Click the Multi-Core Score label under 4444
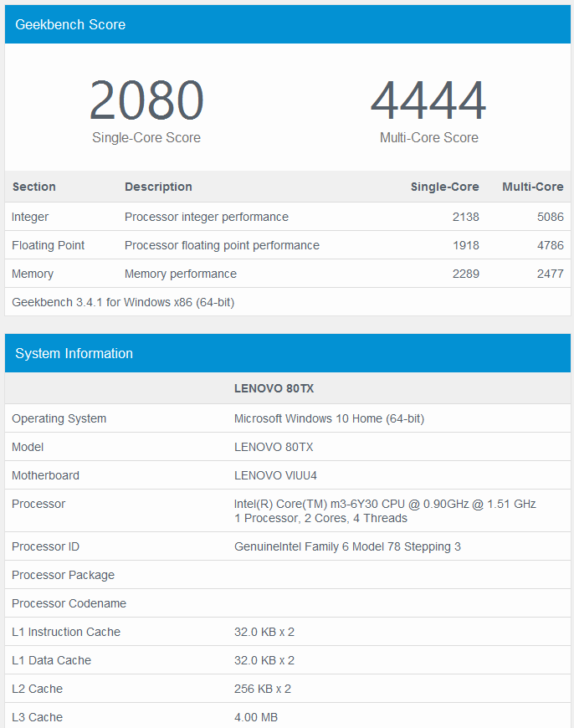 [428, 137]
